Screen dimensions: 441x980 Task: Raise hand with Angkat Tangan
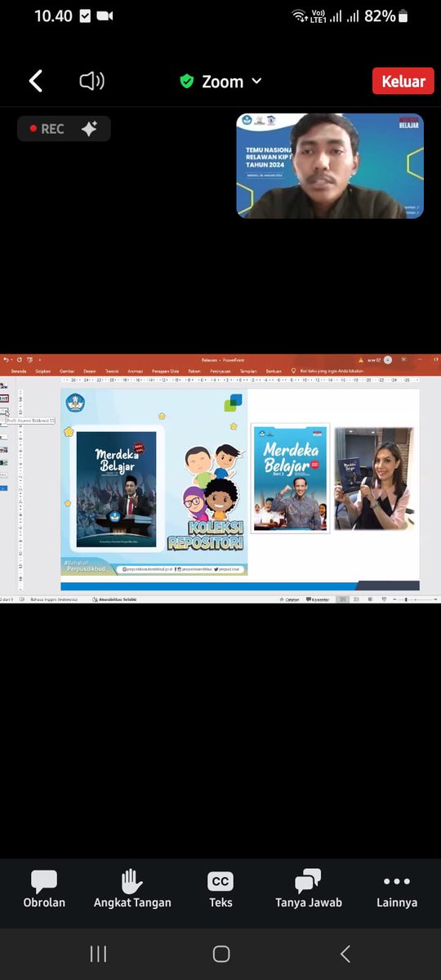click(132, 889)
